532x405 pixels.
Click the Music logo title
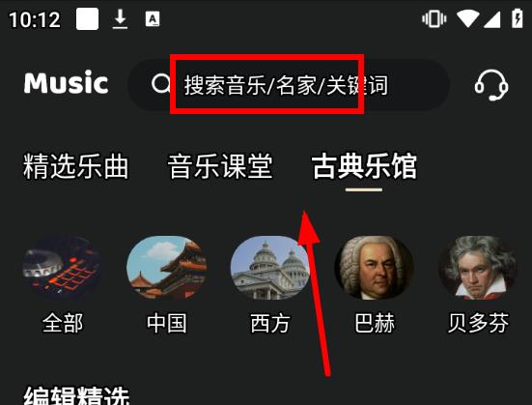[67, 82]
